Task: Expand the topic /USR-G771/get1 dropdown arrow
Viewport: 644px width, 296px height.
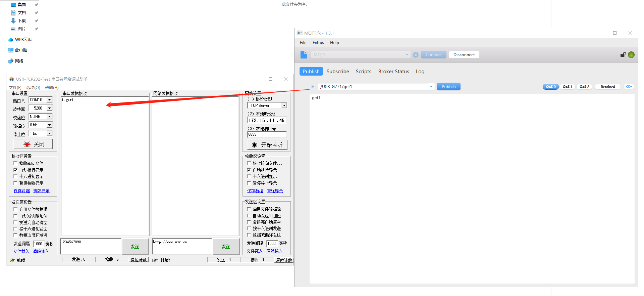Action: pyautogui.click(x=431, y=87)
